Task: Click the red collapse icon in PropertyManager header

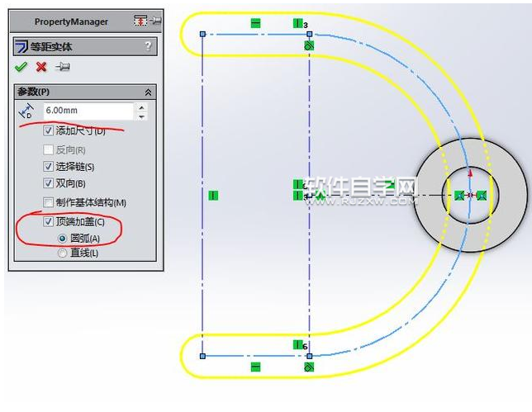Action: pyautogui.click(x=140, y=21)
